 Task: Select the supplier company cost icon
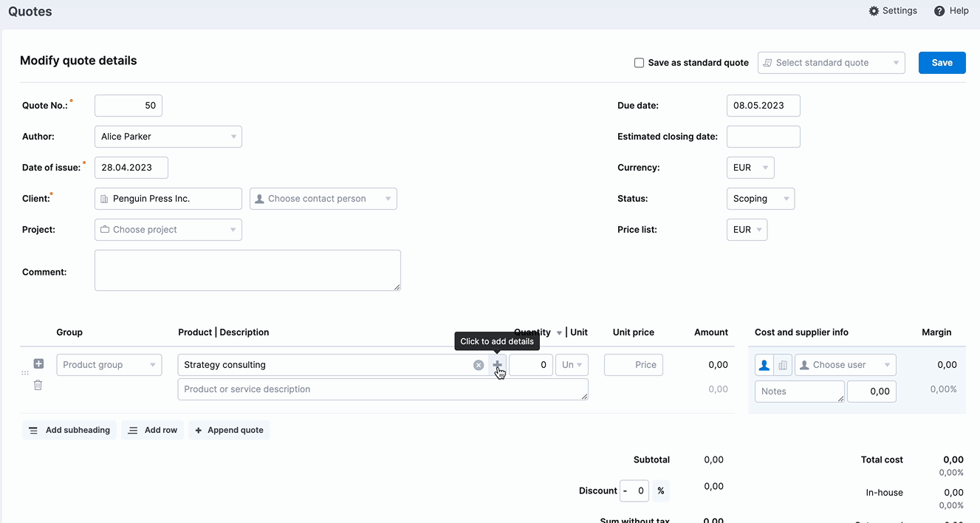tap(783, 365)
